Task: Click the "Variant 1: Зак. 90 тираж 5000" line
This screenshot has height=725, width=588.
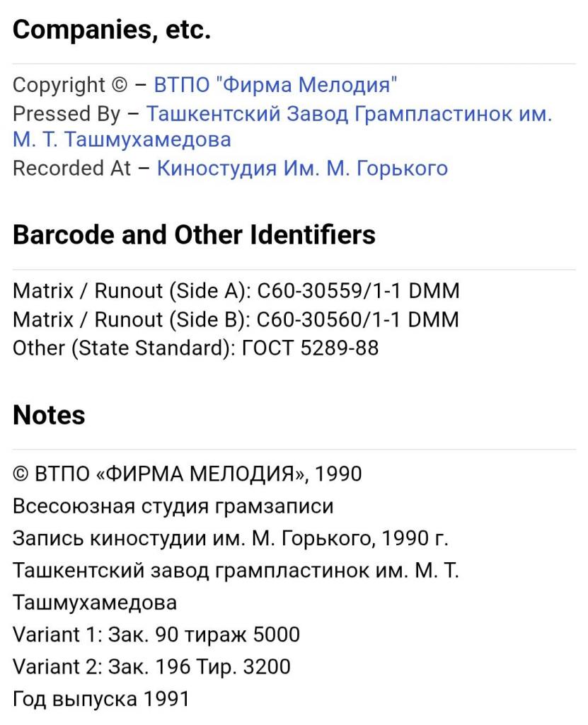Action: pyautogui.click(x=156, y=634)
